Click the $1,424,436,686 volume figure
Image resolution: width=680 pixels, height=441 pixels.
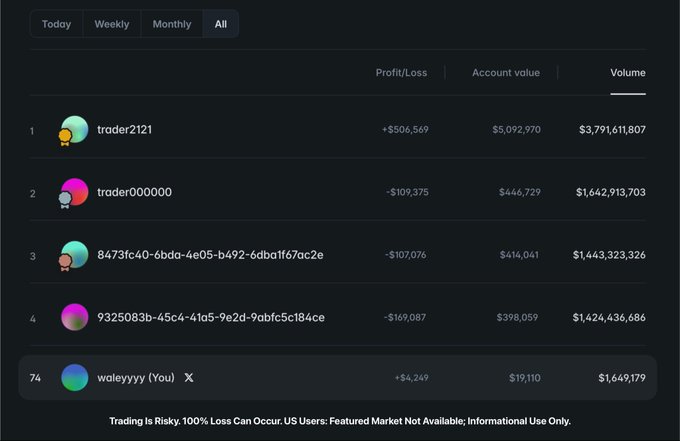pos(609,317)
